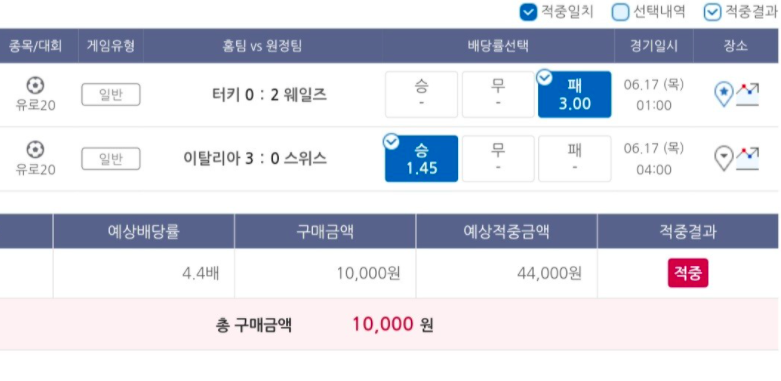Open the blue starred location pin for Turkey–Wales

click(724, 95)
